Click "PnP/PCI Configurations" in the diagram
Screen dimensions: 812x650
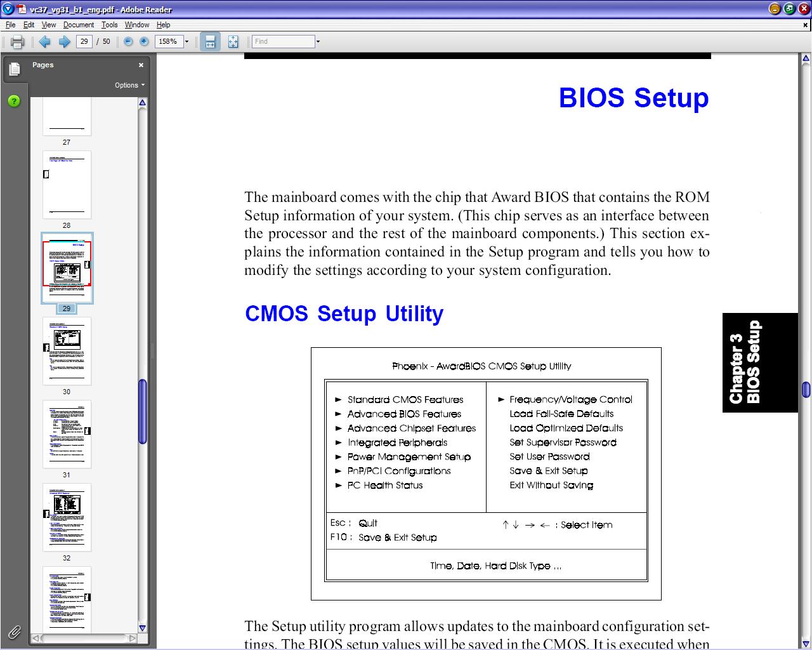[399, 471]
